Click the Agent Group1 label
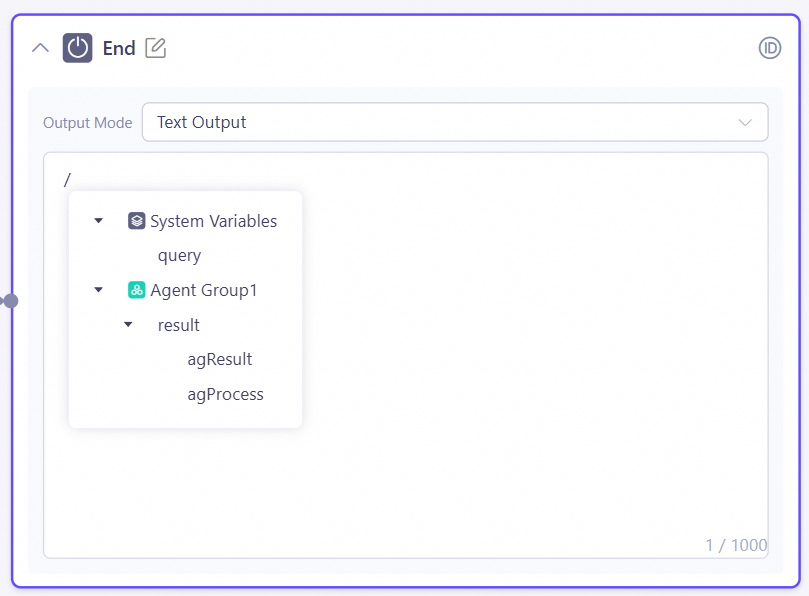The height and width of the screenshot is (596, 809). (203, 290)
